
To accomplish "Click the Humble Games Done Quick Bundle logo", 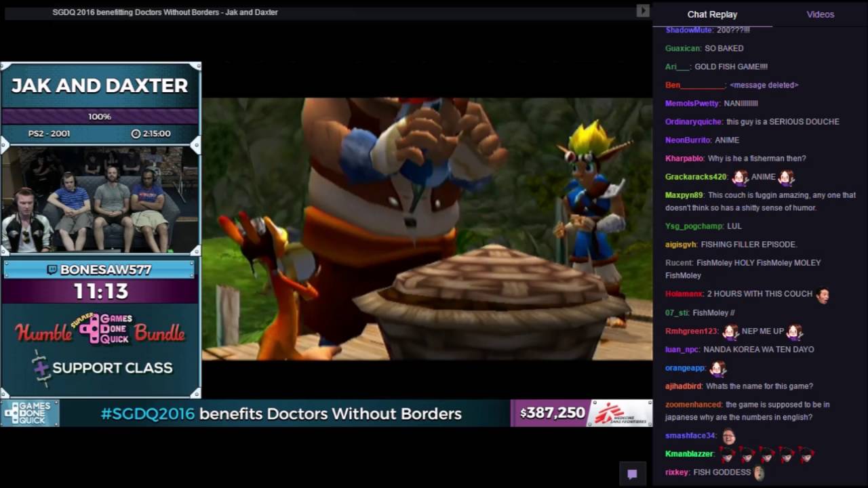I will pyautogui.click(x=100, y=328).
